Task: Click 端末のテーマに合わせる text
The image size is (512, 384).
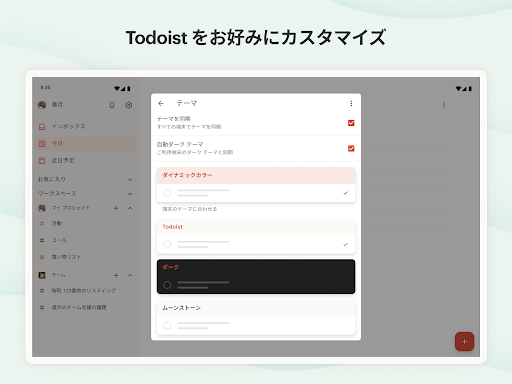Action: tap(190, 209)
